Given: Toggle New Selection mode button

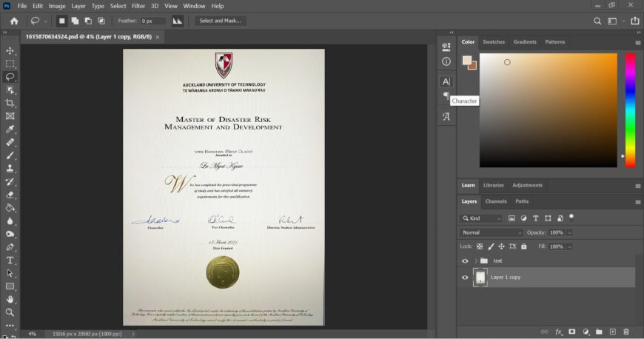Looking at the screenshot, I should point(61,21).
